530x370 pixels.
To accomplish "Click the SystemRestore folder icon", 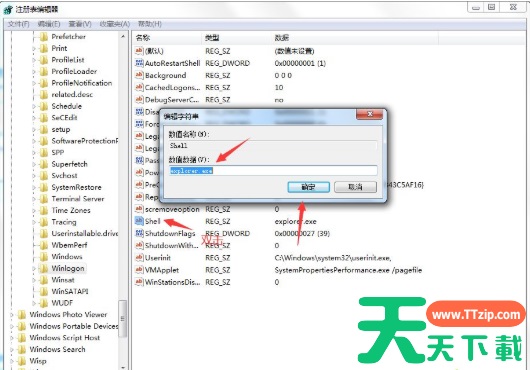I will pyautogui.click(x=44, y=187).
